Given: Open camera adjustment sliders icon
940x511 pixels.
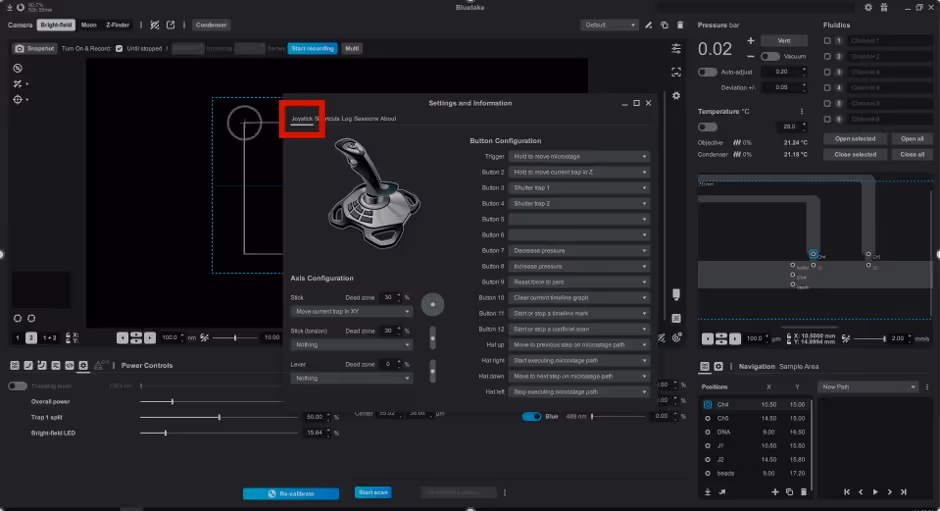Looking at the screenshot, I should (x=677, y=48).
